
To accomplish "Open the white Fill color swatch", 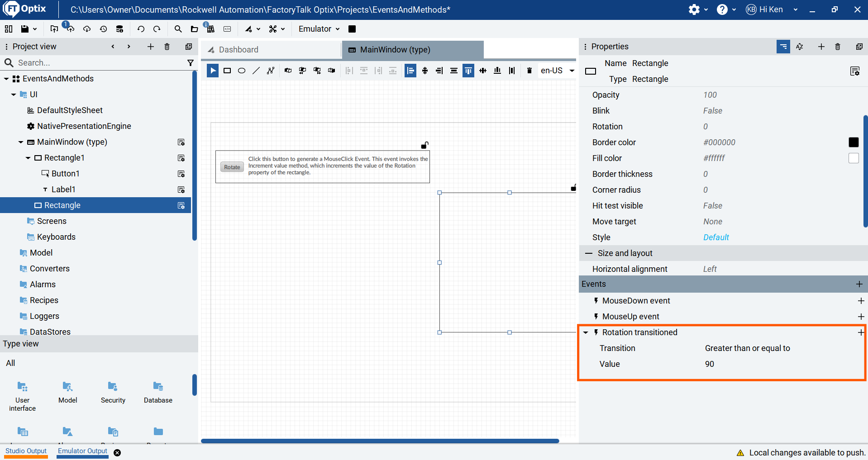I will point(854,158).
